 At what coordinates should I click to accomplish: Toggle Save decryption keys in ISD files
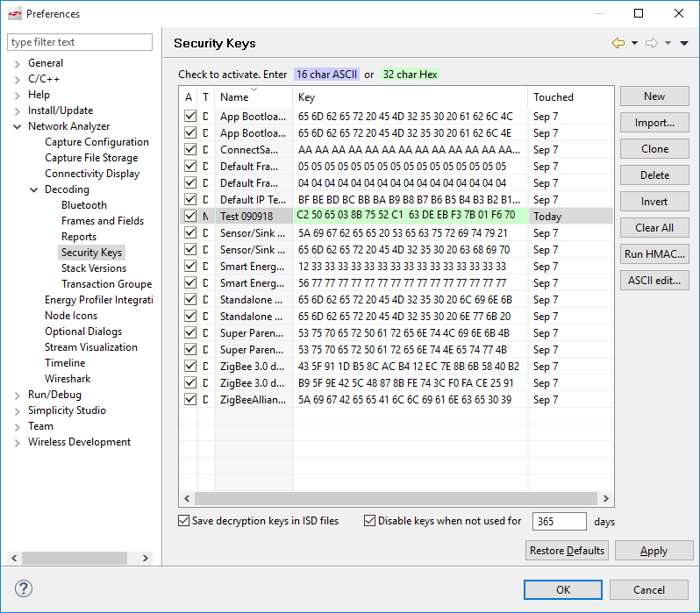[x=184, y=521]
